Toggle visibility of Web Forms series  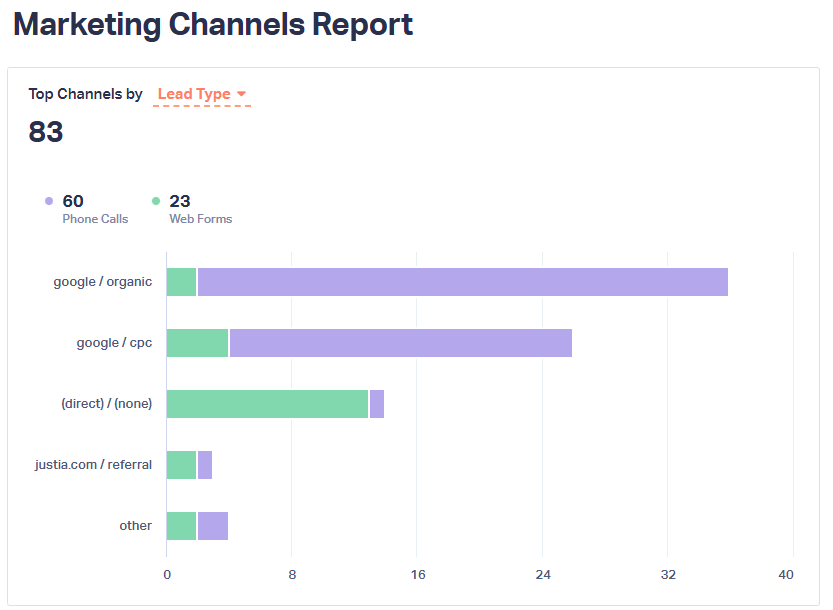158,200
